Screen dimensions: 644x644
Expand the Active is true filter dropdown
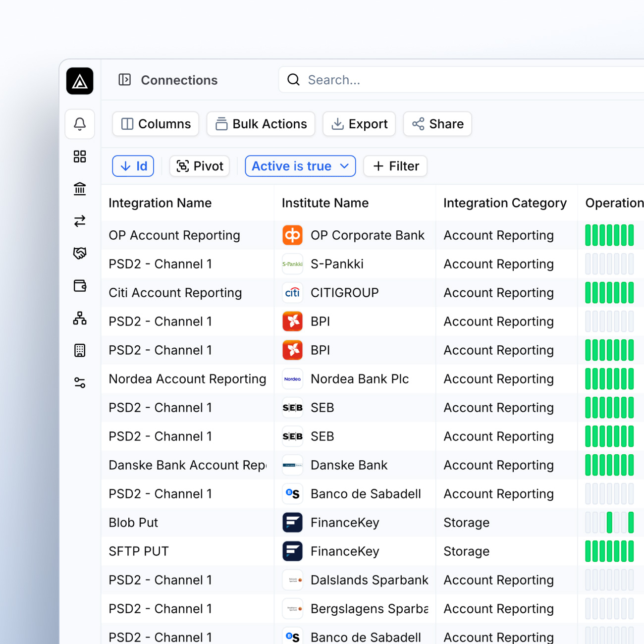pyautogui.click(x=300, y=166)
